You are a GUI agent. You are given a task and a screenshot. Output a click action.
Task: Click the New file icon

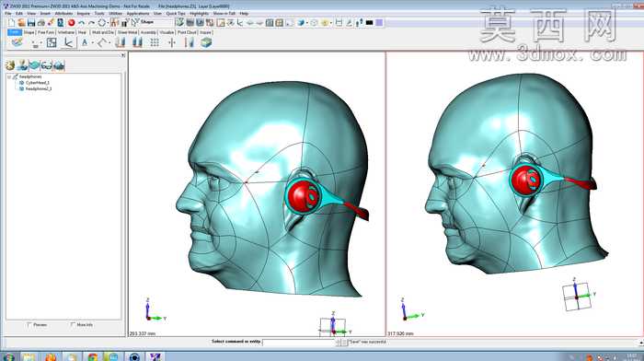click(x=11, y=23)
